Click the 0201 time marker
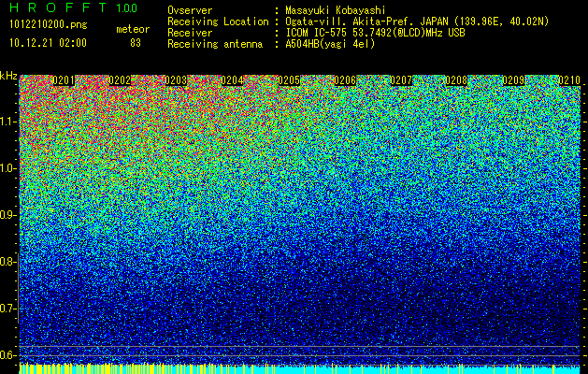The image size is (588, 374). 64,80
